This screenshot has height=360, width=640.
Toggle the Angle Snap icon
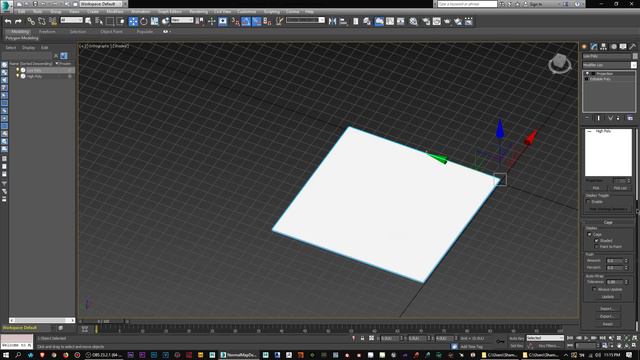[246, 21]
